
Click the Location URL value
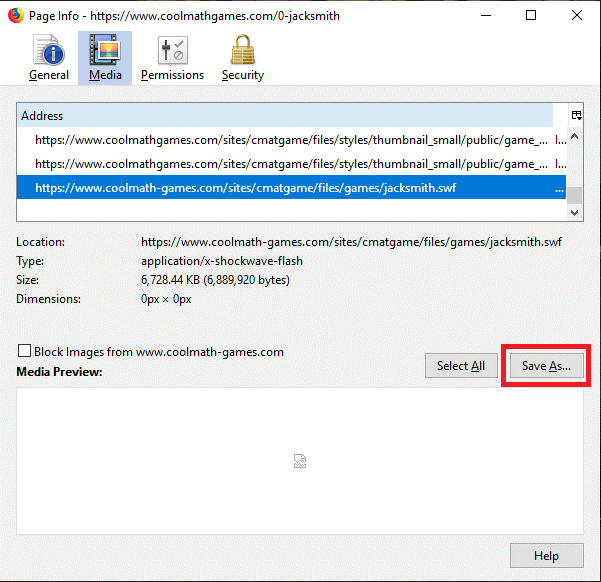pyautogui.click(x=351, y=242)
